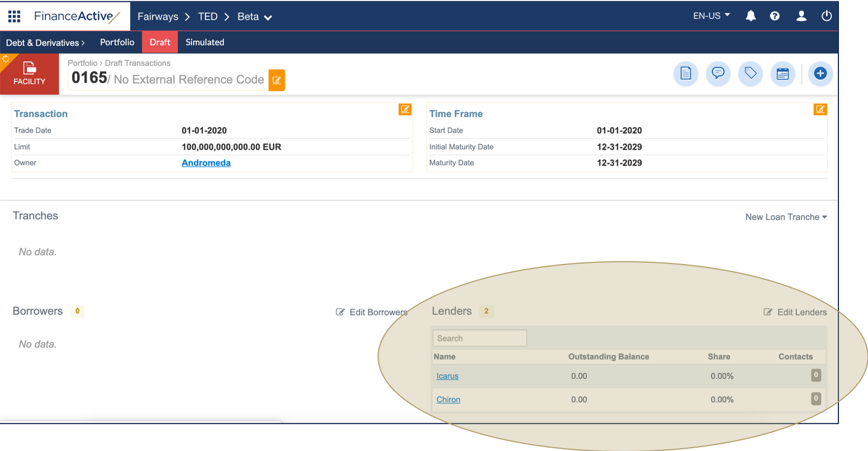Switch to the Portfolio tab
This screenshot has width=868, height=451.
tap(117, 42)
